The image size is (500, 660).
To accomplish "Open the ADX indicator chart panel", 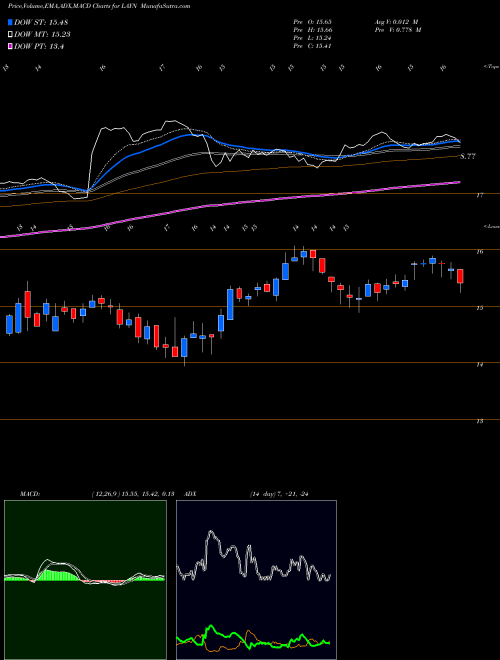I will [x=256, y=580].
